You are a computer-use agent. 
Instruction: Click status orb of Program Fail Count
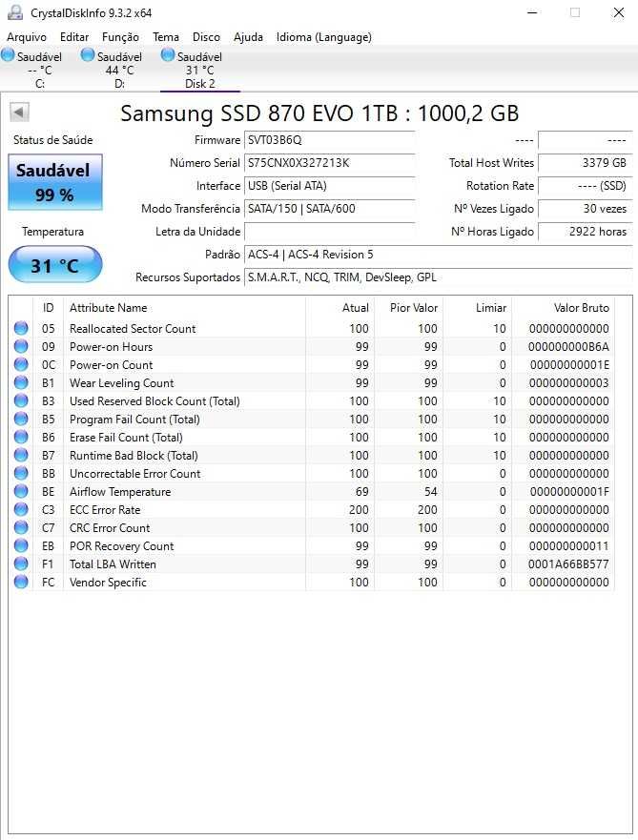point(21,419)
